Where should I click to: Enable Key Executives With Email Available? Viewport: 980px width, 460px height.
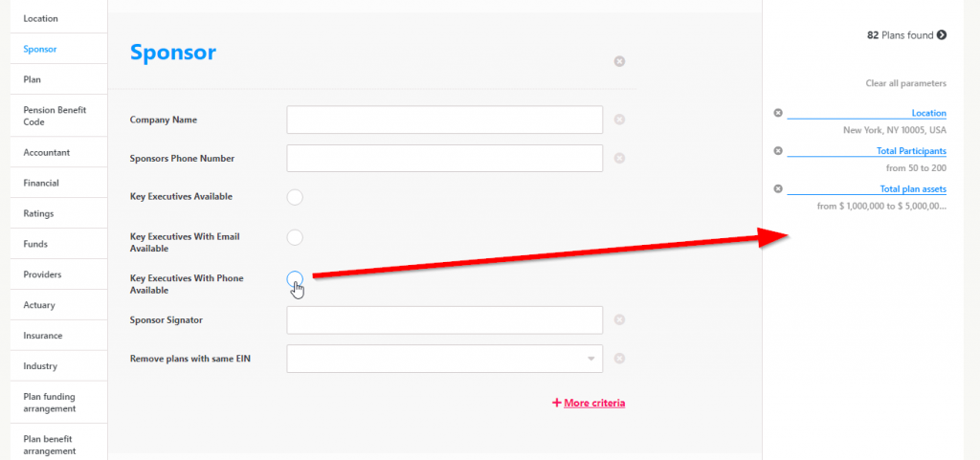tap(295, 237)
